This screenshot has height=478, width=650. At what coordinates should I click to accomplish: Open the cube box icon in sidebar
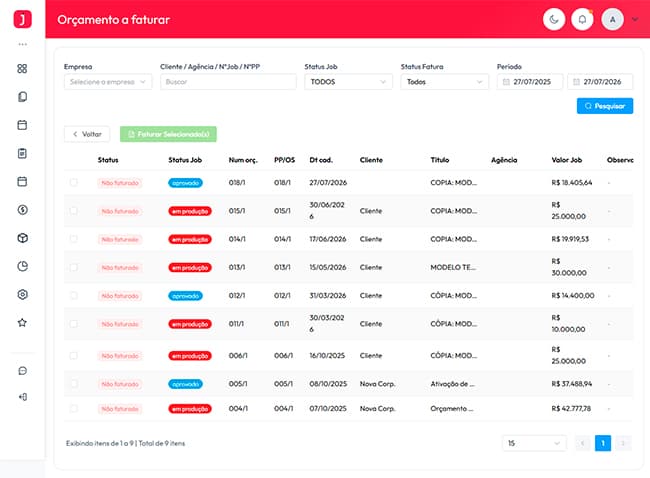(22, 238)
